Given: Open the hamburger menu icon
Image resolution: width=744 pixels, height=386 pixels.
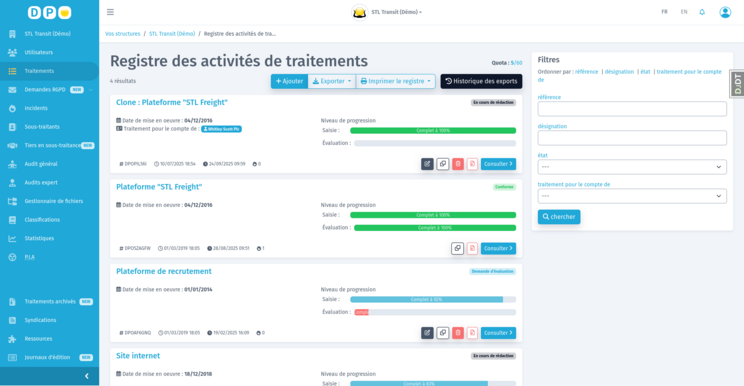Looking at the screenshot, I should tap(110, 12).
